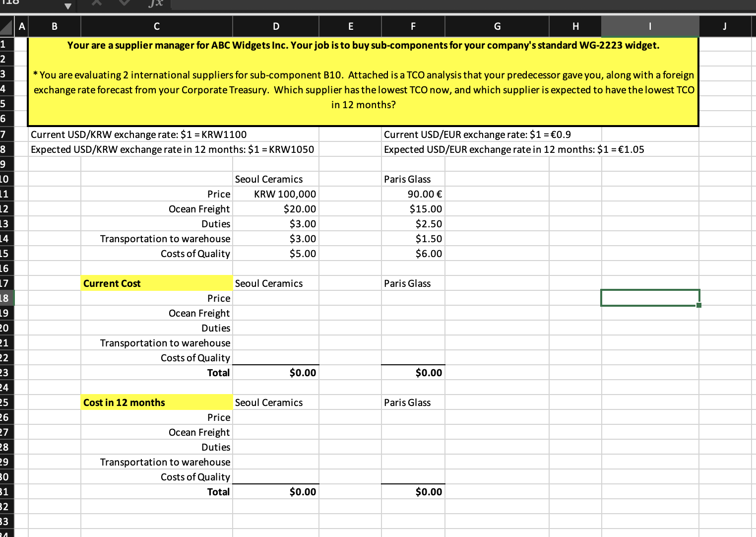The image size is (756, 537).
Task: Select the '$5.00' costs of quality cell
Action: coord(276,254)
